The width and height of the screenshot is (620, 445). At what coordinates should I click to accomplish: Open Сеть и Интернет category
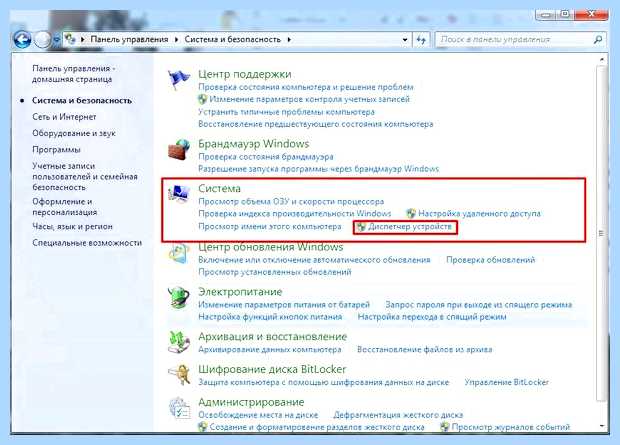[64, 117]
